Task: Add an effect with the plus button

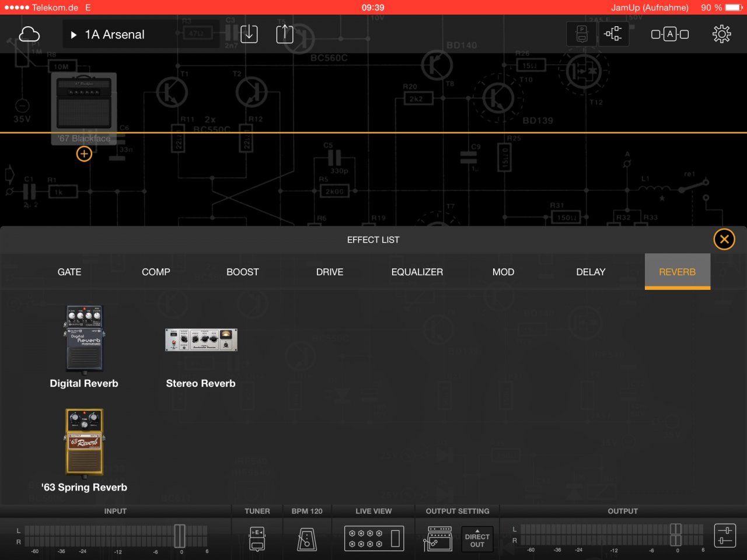Action: point(84,154)
